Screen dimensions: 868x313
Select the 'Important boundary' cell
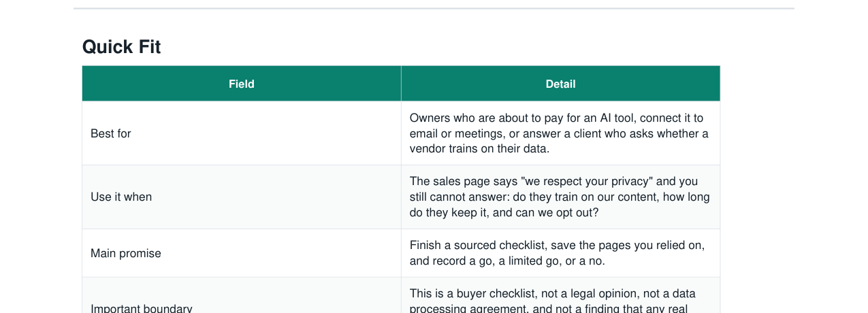242,295
